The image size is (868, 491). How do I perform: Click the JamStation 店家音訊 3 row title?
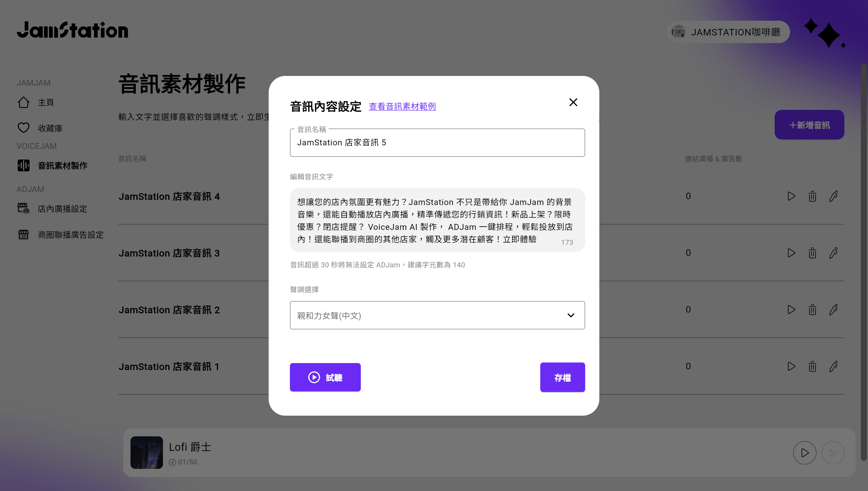pos(169,253)
